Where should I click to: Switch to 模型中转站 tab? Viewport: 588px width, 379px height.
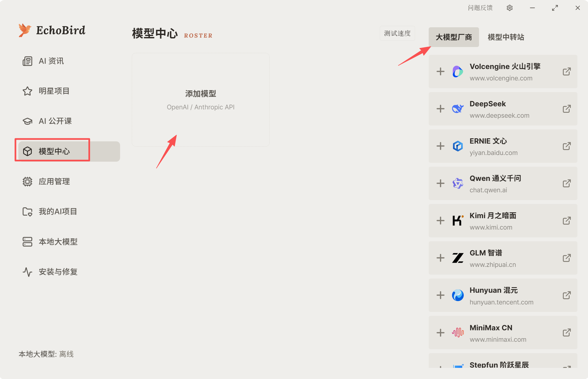pos(506,37)
